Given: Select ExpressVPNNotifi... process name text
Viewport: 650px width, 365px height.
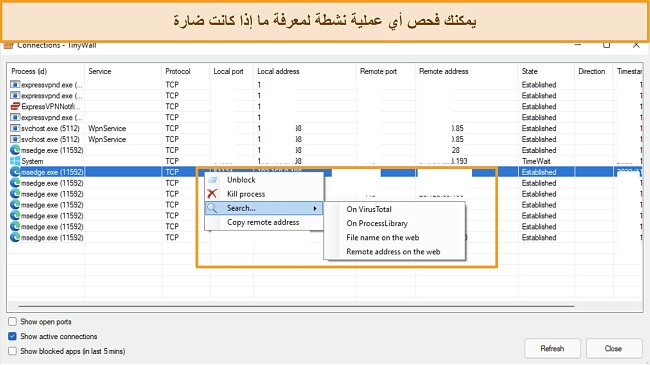Looking at the screenshot, I should pos(51,107).
